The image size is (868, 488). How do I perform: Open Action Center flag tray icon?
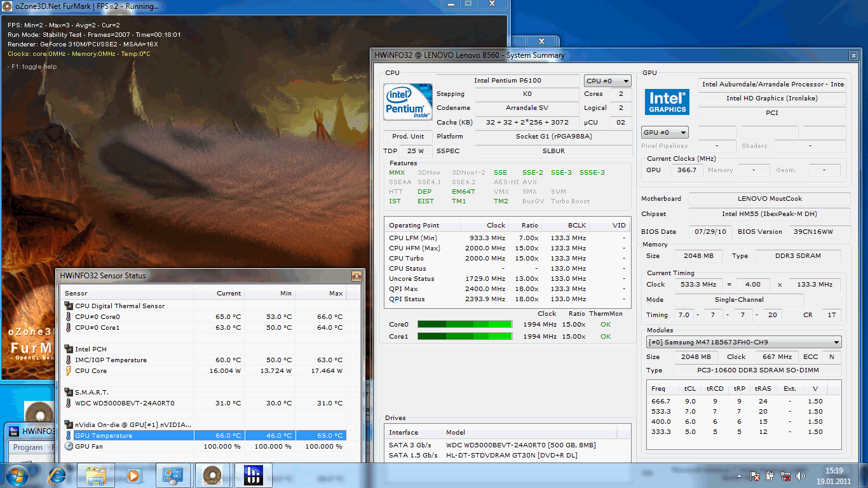coord(756,475)
